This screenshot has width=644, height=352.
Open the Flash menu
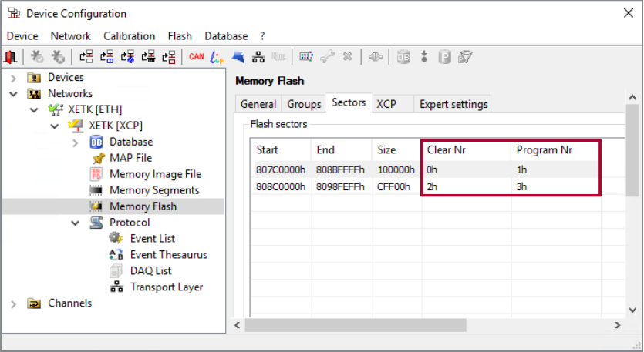pos(180,36)
